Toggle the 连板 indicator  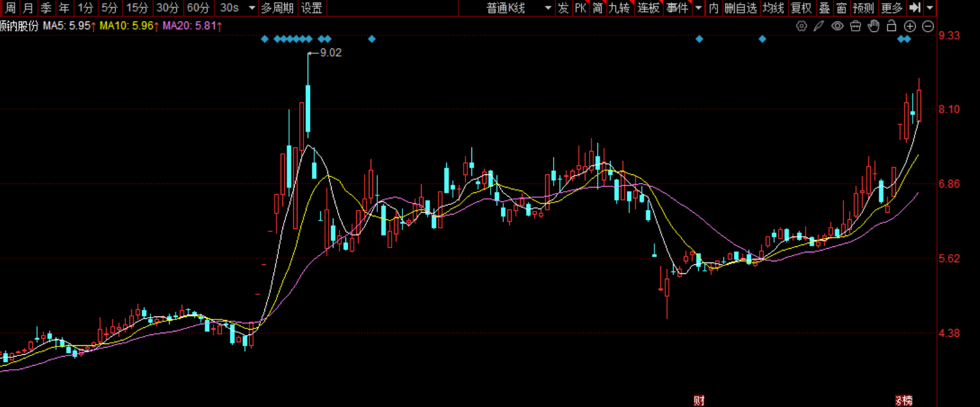coord(648,8)
